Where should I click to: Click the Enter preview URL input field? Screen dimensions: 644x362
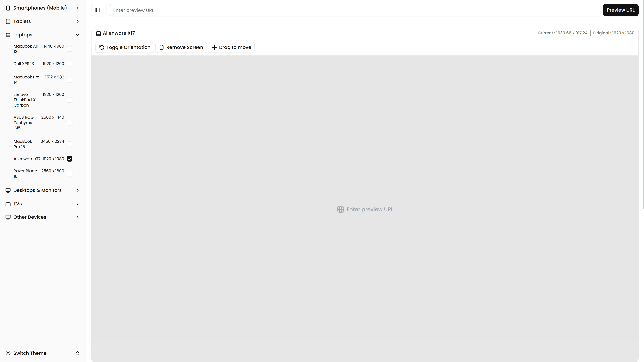(275, 10)
